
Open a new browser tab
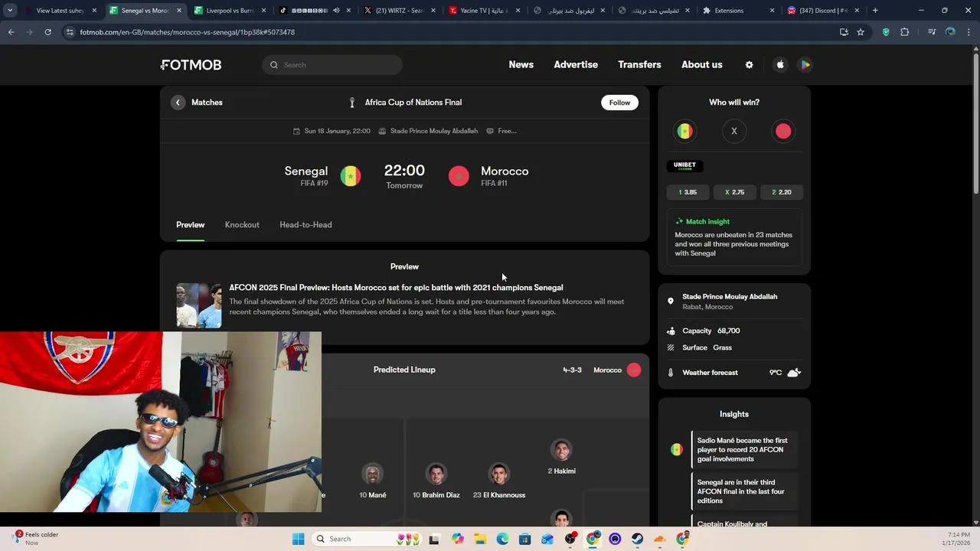[875, 11]
